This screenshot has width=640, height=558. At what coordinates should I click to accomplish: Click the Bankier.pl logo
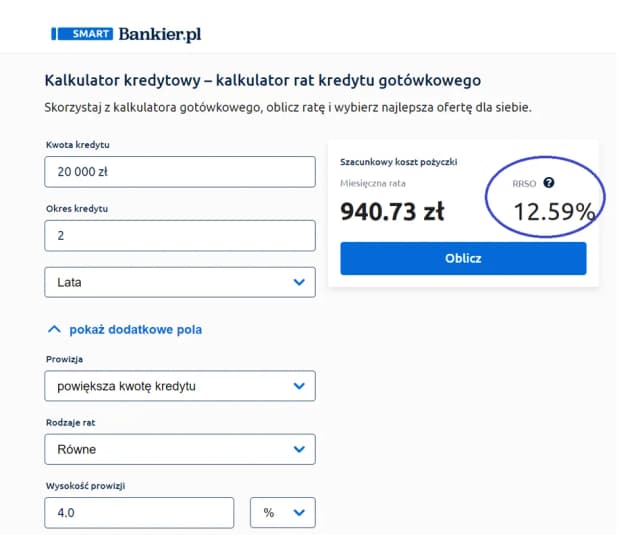159,33
